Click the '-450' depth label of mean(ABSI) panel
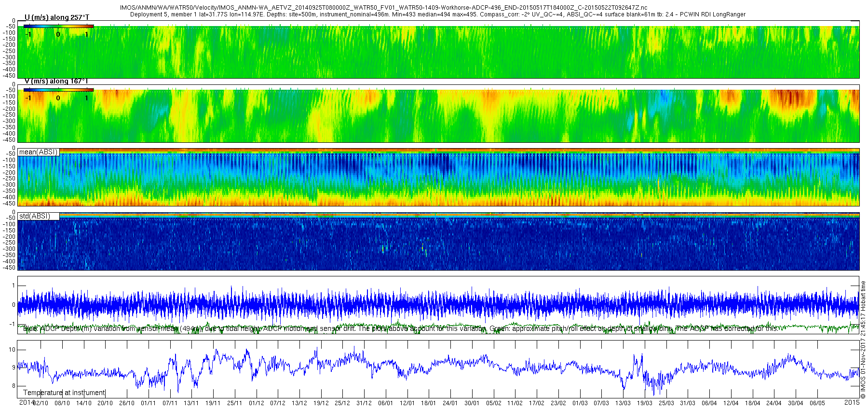 (x=10, y=204)
